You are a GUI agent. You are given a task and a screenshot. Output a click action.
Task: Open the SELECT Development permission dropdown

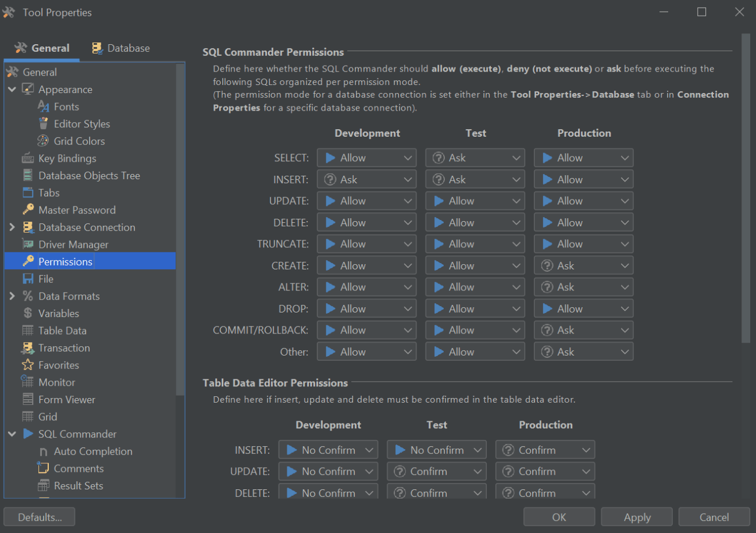(x=366, y=157)
